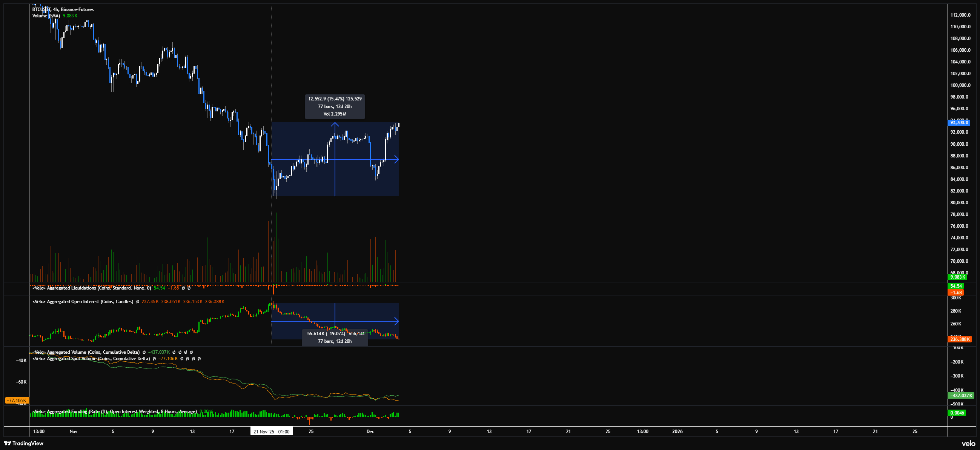Click the orange -77.106K spot delta tag
The width and height of the screenshot is (980, 450).
(17, 401)
